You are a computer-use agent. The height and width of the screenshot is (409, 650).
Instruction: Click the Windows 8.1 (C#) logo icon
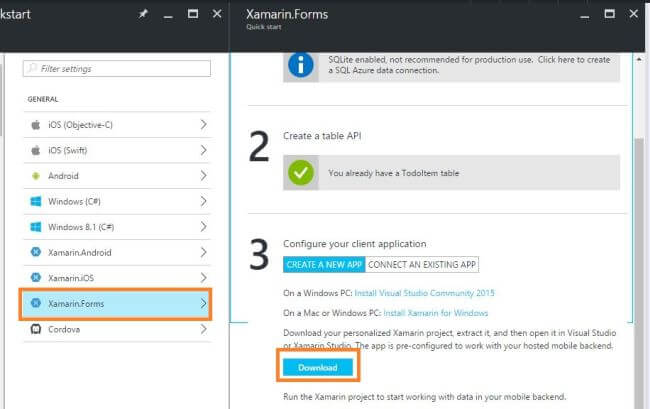(x=36, y=227)
